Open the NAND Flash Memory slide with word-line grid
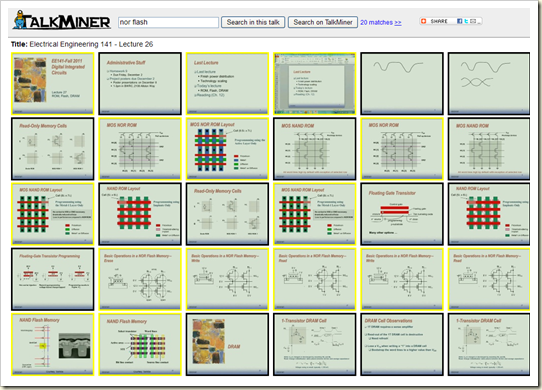This screenshot has height=390, width=542. tap(140, 344)
